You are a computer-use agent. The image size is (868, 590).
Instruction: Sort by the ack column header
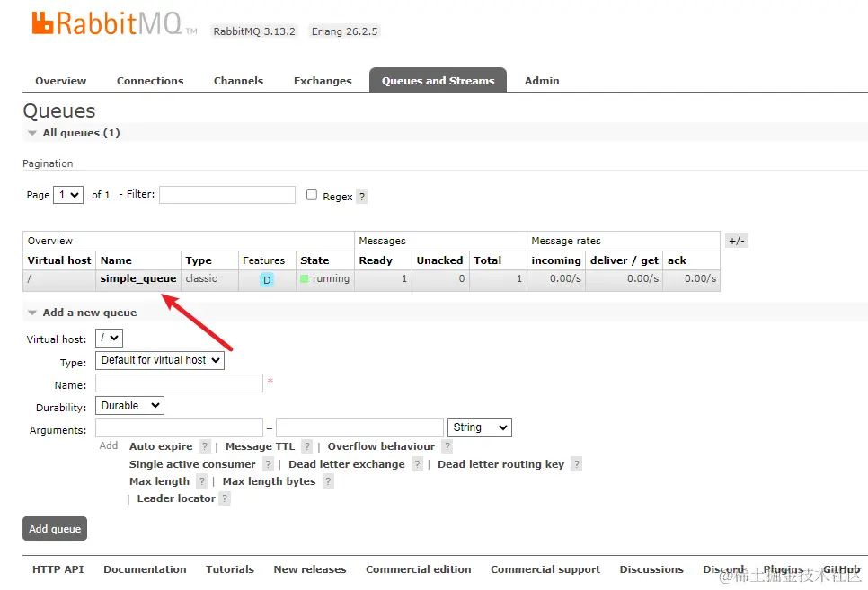(x=677, y=260)
